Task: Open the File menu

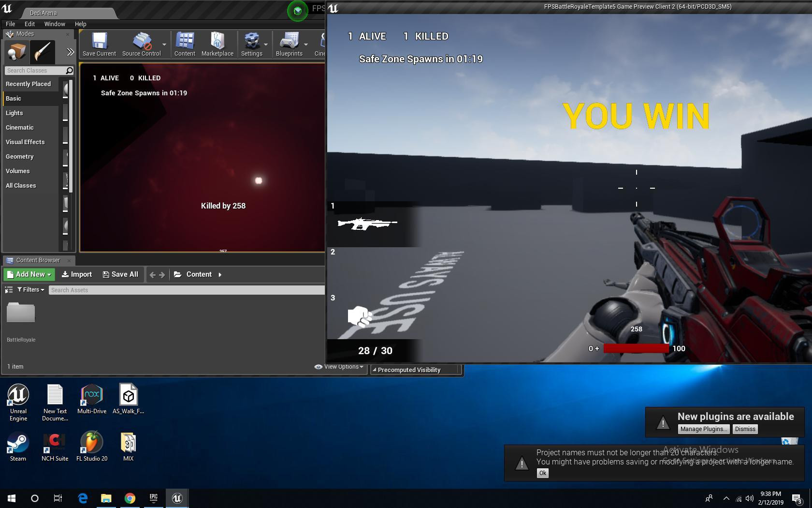Action: point(10,24)
